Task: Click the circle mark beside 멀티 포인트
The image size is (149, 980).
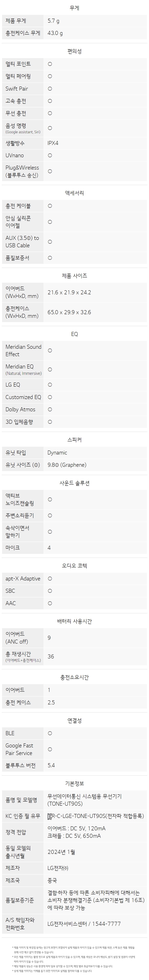Action: click(50, 64)
